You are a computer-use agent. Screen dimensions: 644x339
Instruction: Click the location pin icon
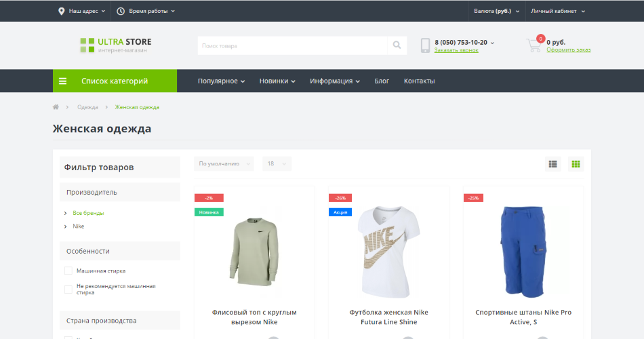[x=61, y=11]
